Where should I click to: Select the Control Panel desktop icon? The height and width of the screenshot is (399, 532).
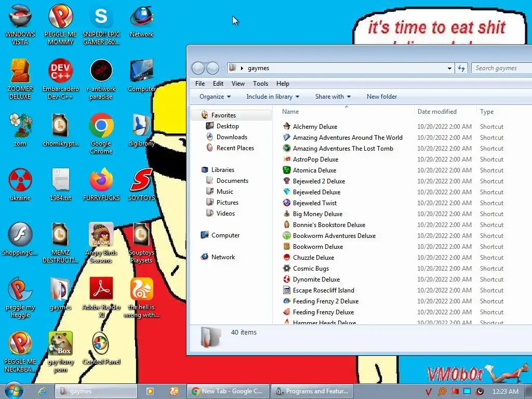coord(101,349)
